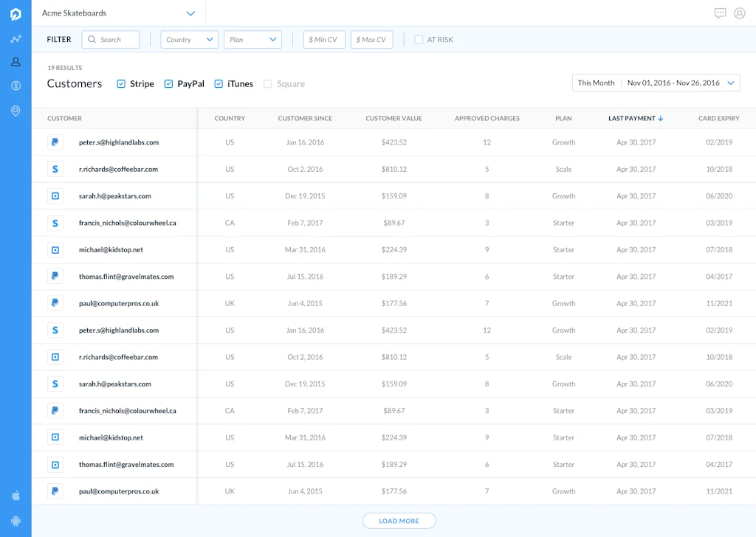Open first michael@kidstop.net customer link
Viewport: 756px width, 537px height.
tap(111, 250)
